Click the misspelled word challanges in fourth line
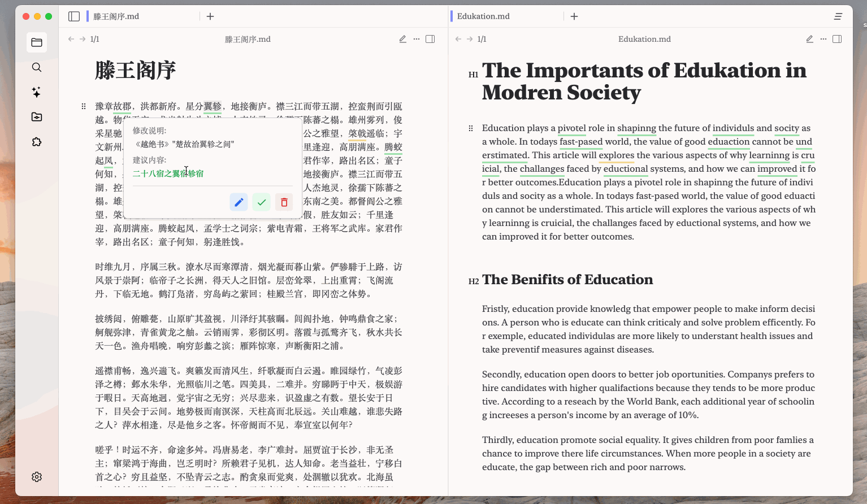This screenshot has width=867, height=504. pos(542,169)
